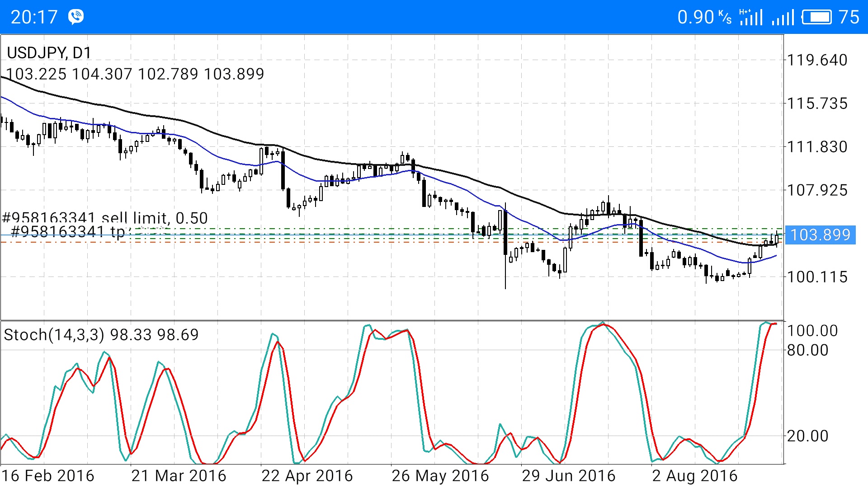
Task: Tap the stochastic 80.00 level label
Action: tap(808, 350)
